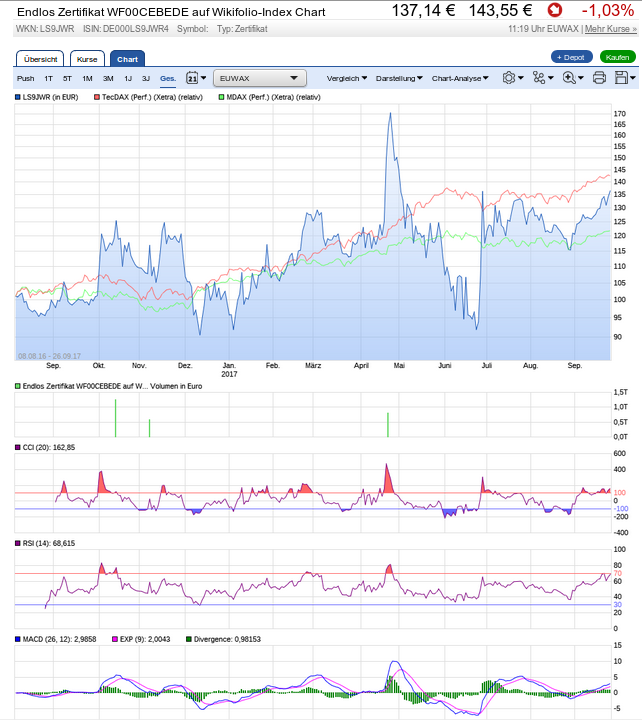Open the Chart-Analyse dropdown
The image size is (642, 720).
(x=461, y=78)
